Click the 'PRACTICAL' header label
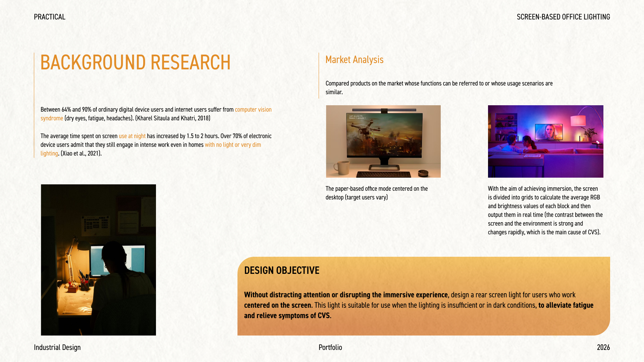644x362 pixels. [50, 17]
